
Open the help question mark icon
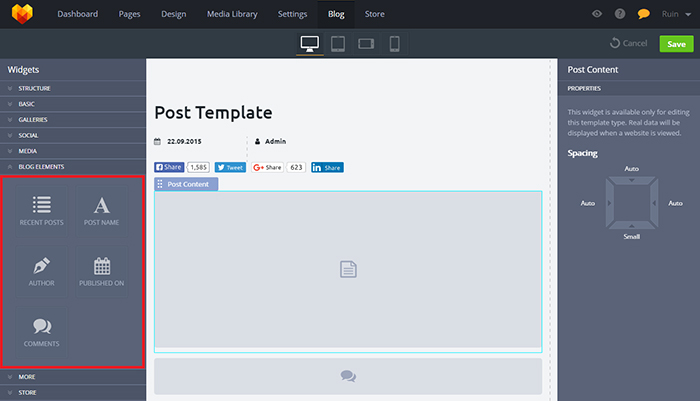tap(620, 14)
